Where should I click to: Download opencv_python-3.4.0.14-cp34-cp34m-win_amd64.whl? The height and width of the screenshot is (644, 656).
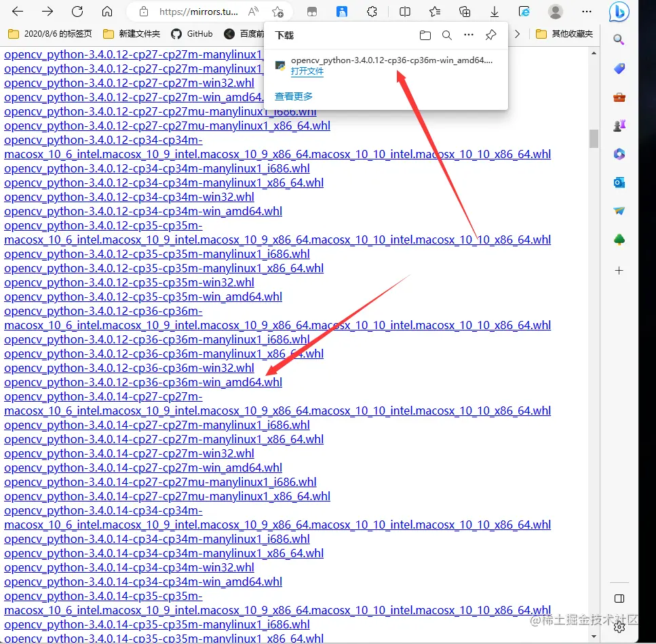click(143, 582)
